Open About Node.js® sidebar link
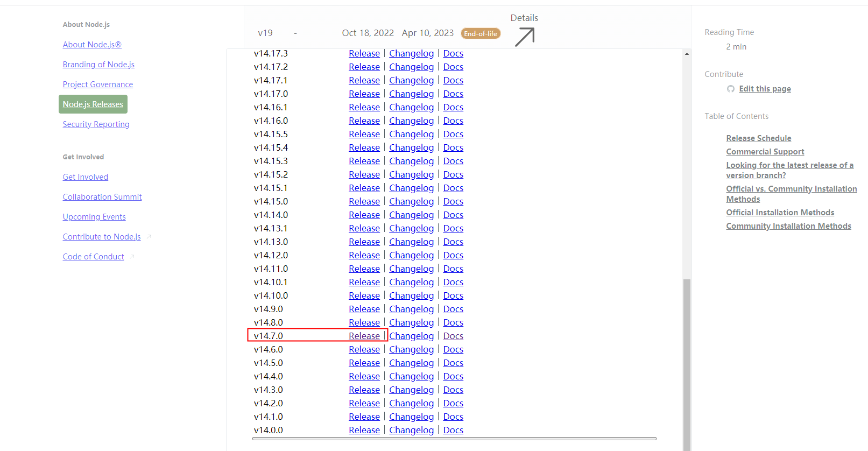This screenshot has width=868, height=451. 92,45
